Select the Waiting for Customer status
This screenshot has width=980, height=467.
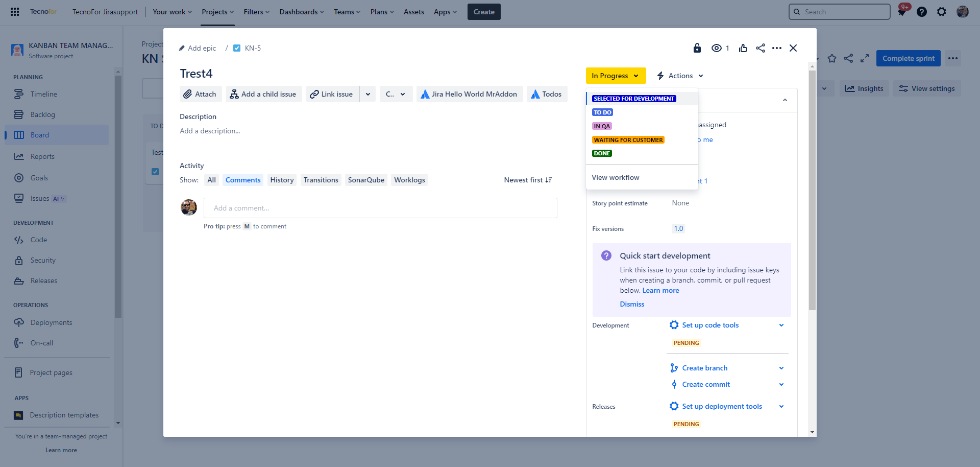point(628,140)
